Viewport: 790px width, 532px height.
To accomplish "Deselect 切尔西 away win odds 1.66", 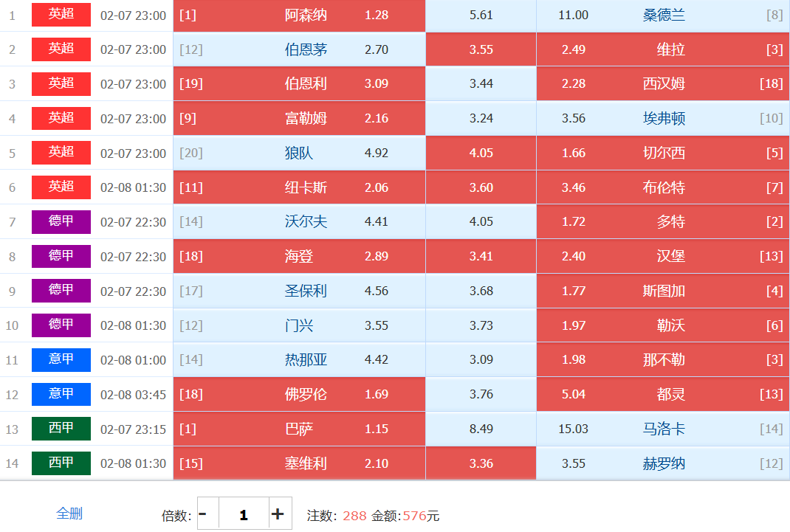I will point(663,153).
